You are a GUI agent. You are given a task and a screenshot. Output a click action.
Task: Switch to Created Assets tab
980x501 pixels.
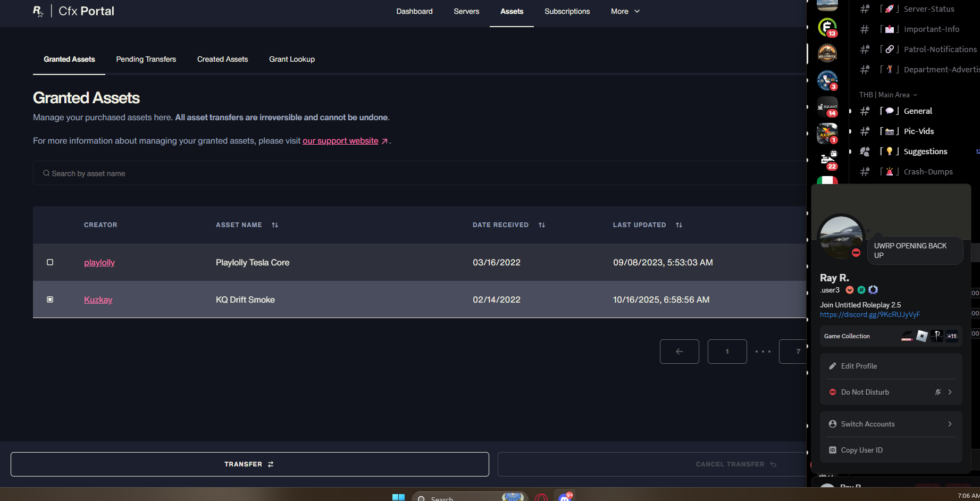pyautogui.click(x=222, y=59)
